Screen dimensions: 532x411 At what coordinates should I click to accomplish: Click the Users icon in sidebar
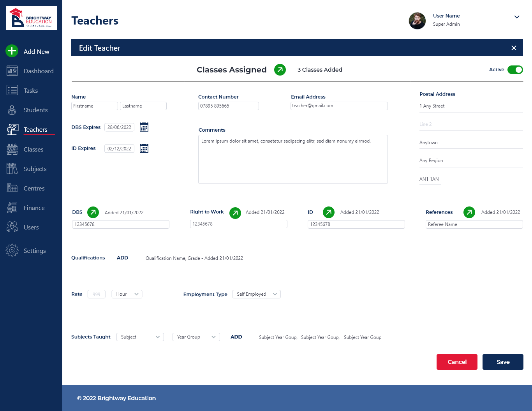(12, 227)
